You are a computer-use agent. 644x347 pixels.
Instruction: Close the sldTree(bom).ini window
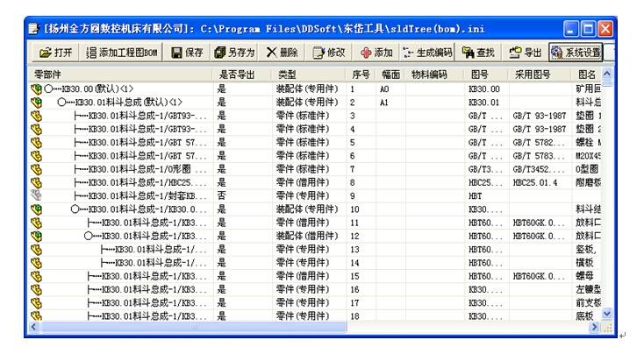(605, 29)
